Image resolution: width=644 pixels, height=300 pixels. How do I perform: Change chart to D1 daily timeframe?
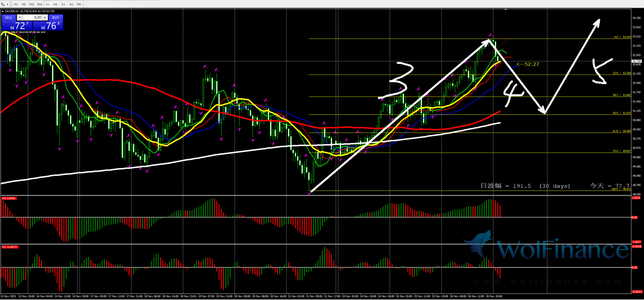pyautogui.click(x=63, y=4)
